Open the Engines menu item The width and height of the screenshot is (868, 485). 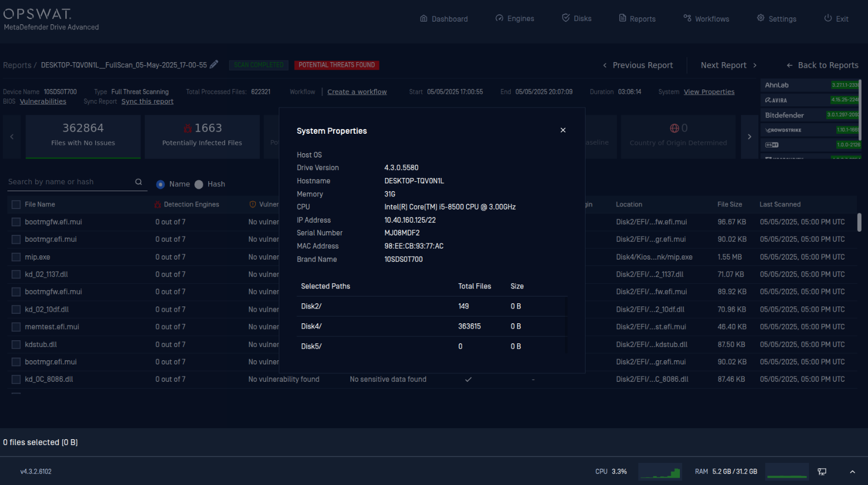coord(515,18)
